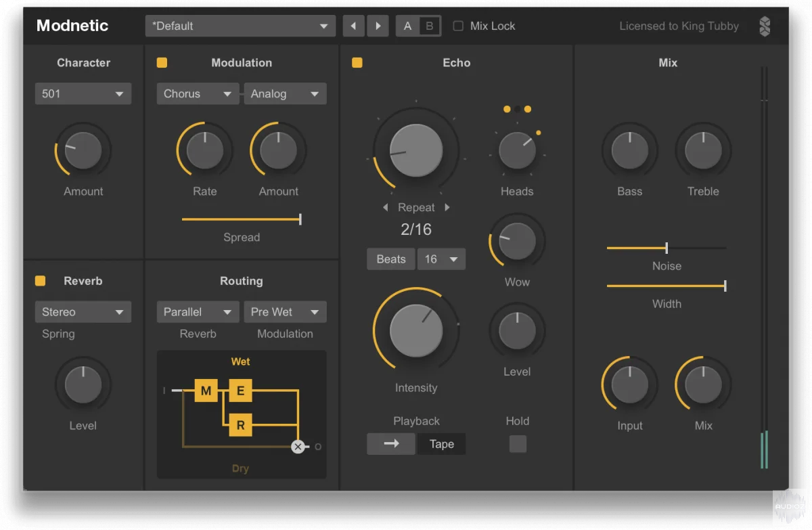The width and height of the screenshot is (812, 530).
Task: Click the Input knob
Action: point(629,384)
